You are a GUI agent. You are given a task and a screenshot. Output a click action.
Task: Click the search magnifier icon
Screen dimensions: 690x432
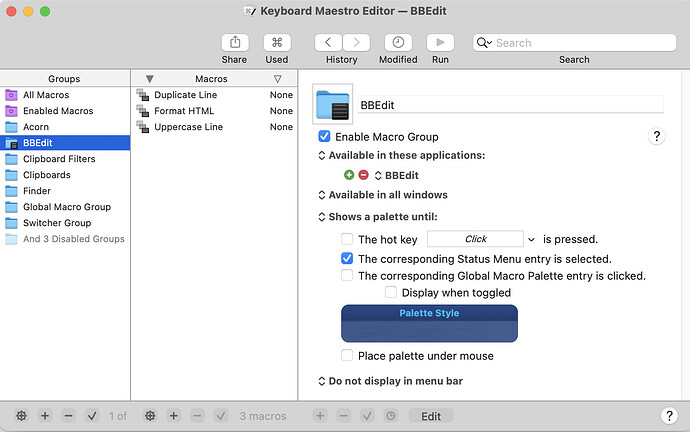click(x=484, y=43)
